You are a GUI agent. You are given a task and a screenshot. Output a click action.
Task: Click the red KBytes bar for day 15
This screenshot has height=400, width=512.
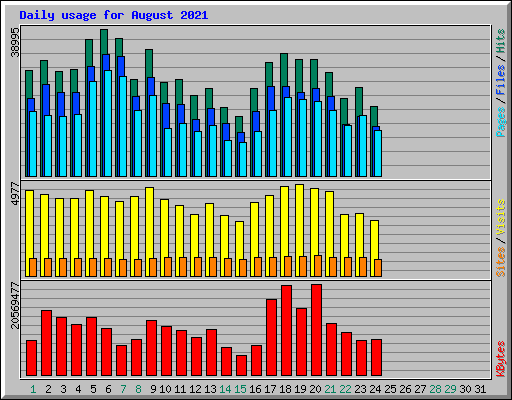coord(241,365)
